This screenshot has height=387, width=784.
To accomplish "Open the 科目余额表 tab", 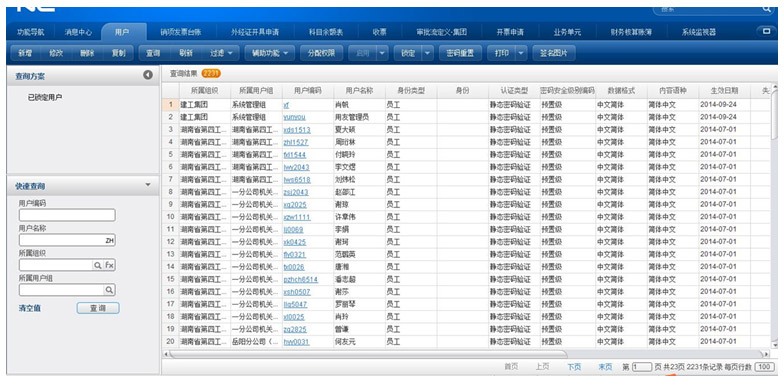I will pyautogui.click(x=326, y=32).
